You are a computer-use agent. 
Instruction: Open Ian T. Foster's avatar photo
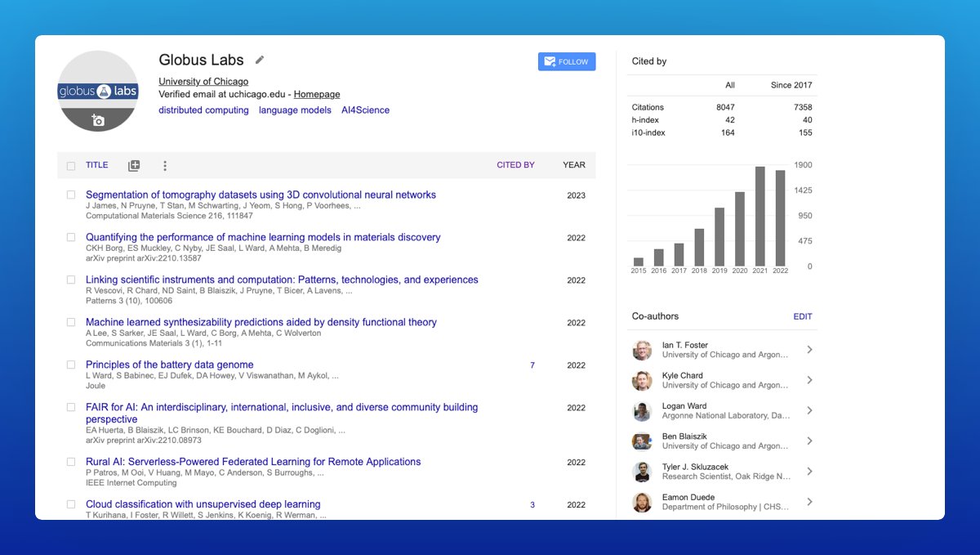point(642,350)
